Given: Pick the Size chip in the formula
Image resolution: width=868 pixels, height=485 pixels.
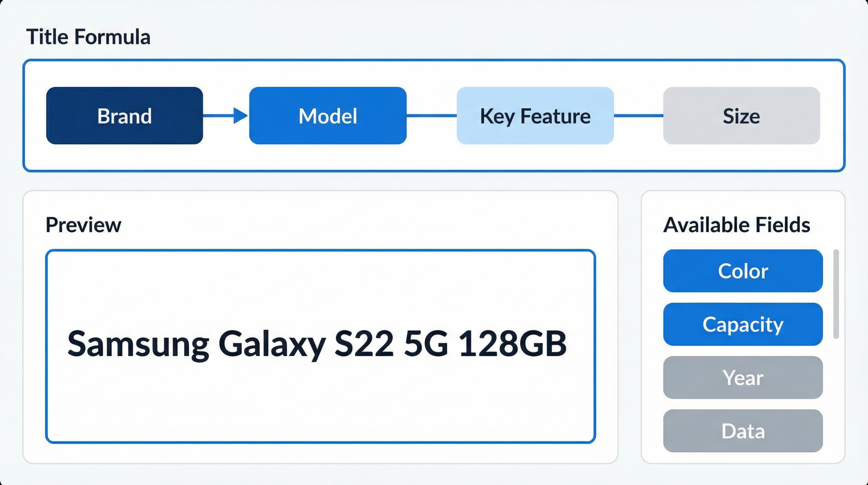Looking at the screenshot, I should 741,116.
